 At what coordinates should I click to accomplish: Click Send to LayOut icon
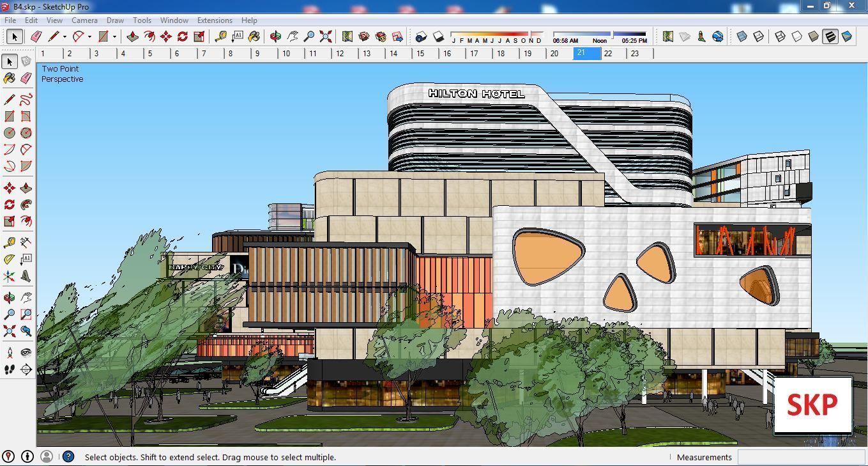coord(397,36)
